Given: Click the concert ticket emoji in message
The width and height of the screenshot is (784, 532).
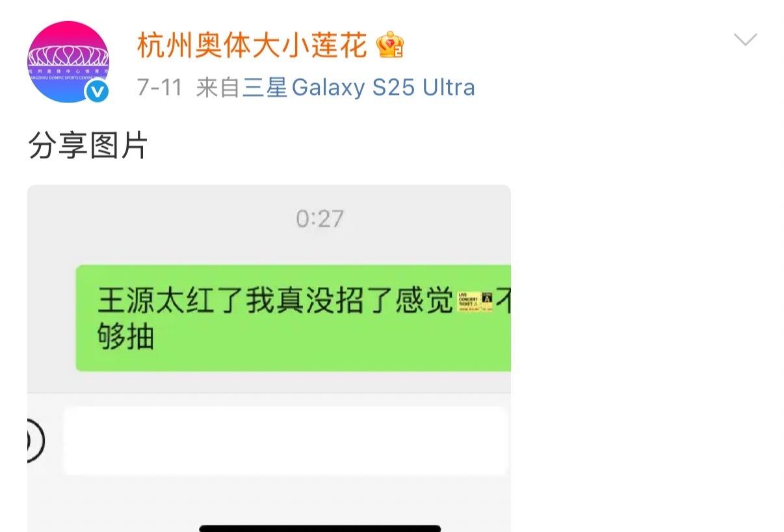Looking at the screenshot, I should (x=475, y=303).
